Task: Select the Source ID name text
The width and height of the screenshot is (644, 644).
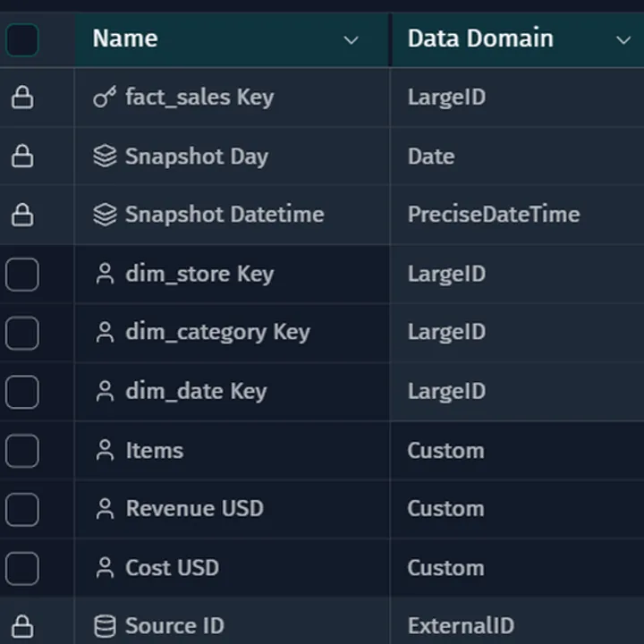Action: point(175,626)
